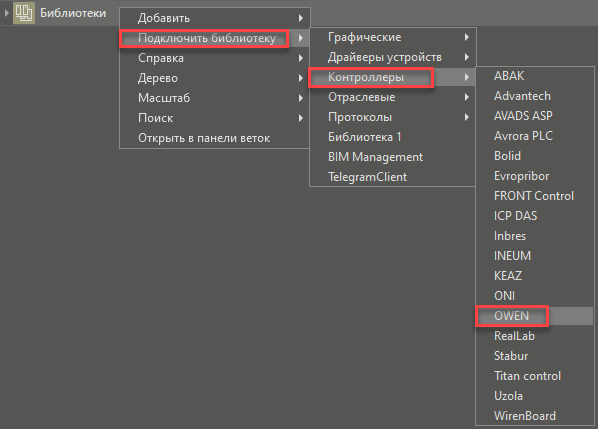Screen dimensions: 598x429
Task: Select INEUM controller library
Action: click(535, 255)
